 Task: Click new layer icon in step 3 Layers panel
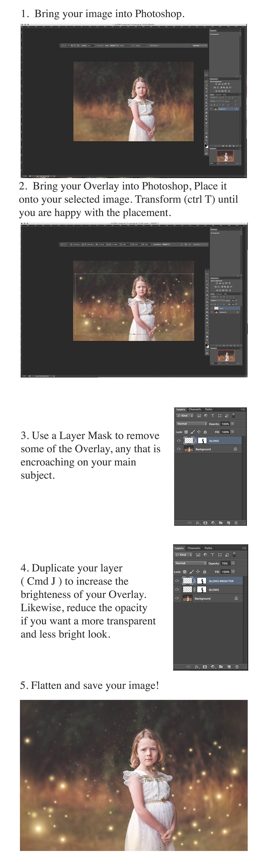coord(228,523)
